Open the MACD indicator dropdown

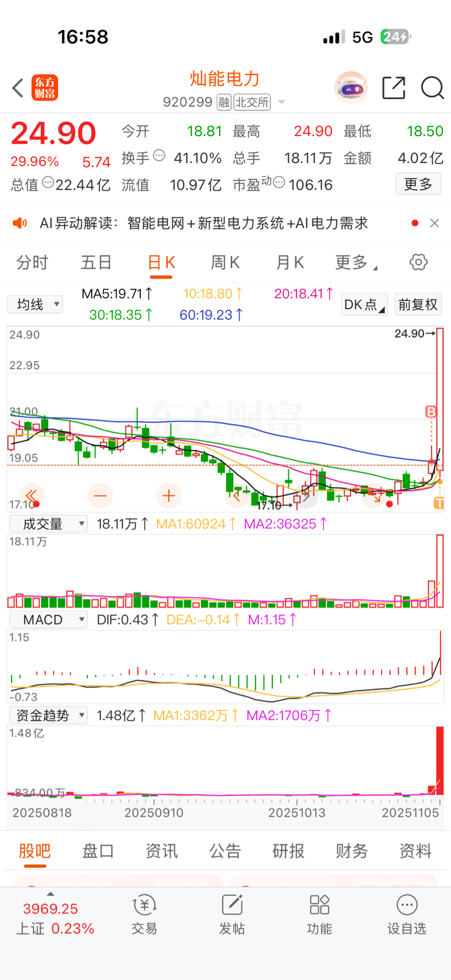[x=48, y=620]
